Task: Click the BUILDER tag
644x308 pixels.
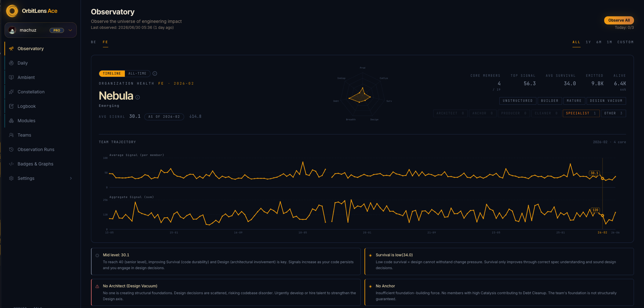Action: 550,101
